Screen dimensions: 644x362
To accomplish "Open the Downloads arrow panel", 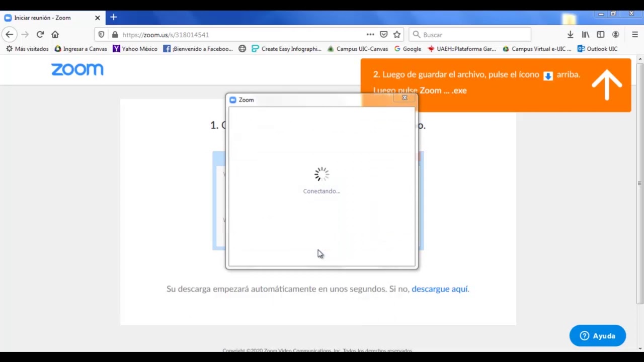I will (x=570, y=35).
